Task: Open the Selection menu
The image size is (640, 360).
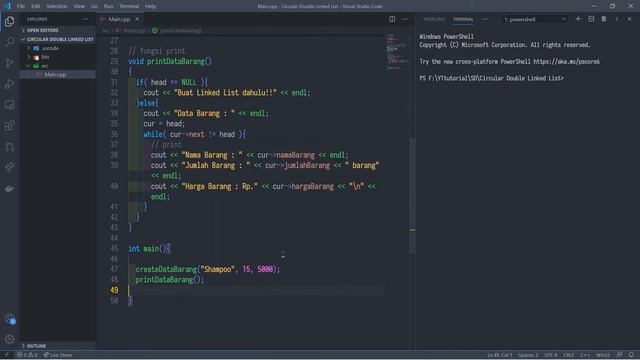Action: pos(57,6)
